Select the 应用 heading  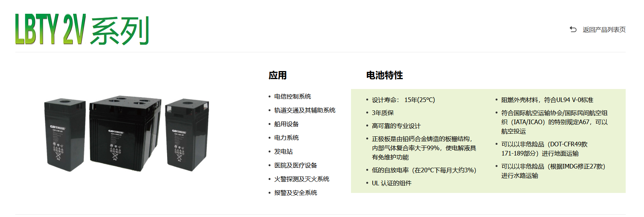tap(278, 75)
